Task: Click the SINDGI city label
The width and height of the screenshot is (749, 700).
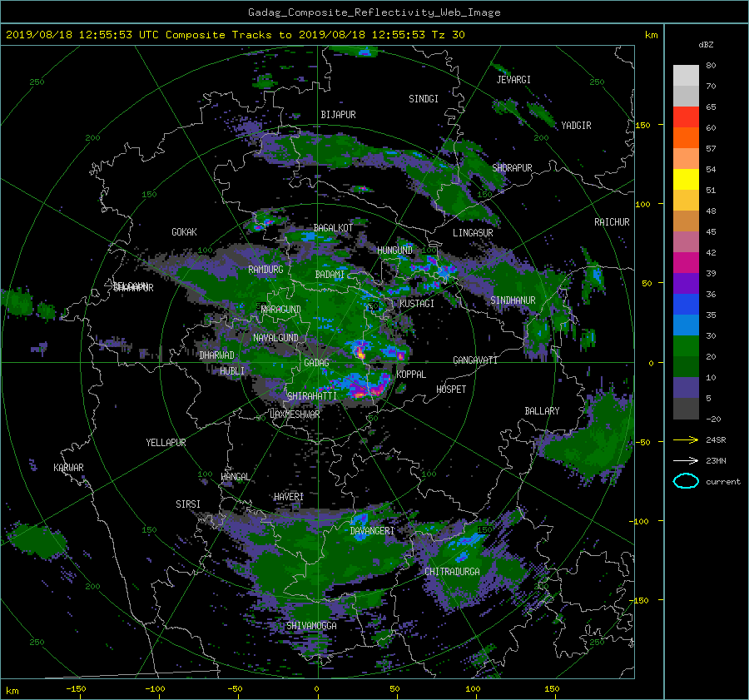Action: pos(424,99)
